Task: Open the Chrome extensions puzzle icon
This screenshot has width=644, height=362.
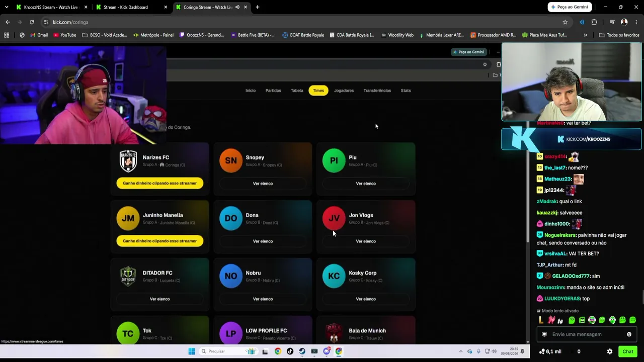Action: coord(594,22)
